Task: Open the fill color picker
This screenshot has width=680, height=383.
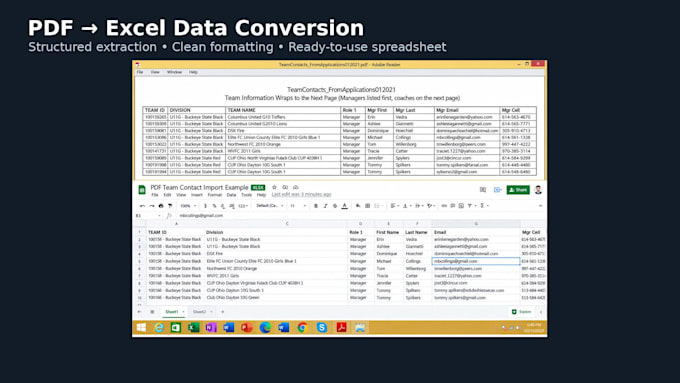Action: coord(358,206)
